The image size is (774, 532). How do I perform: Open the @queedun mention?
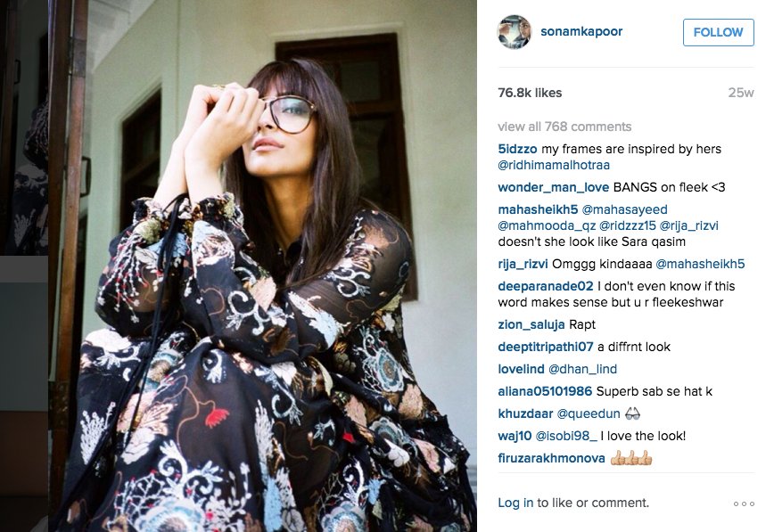[x=589, y=413]
